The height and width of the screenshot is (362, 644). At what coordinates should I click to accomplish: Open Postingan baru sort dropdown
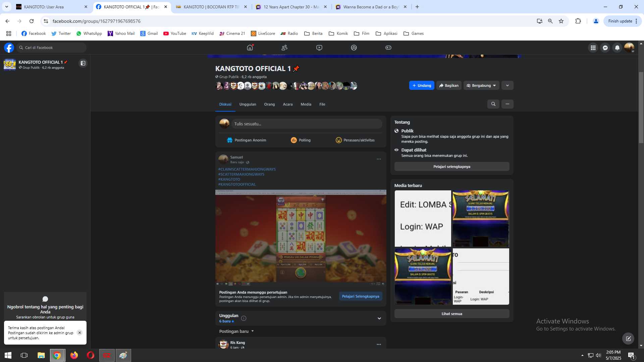(x=236, y=331)
